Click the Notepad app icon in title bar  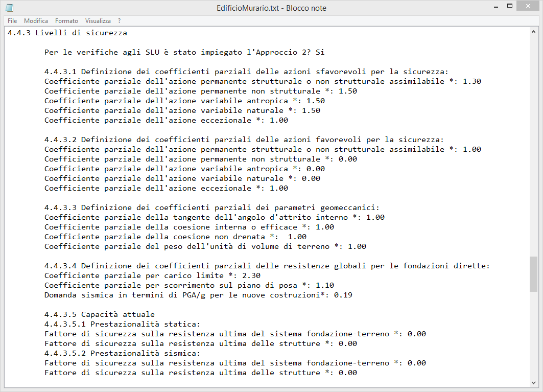[x=10, y=7]
